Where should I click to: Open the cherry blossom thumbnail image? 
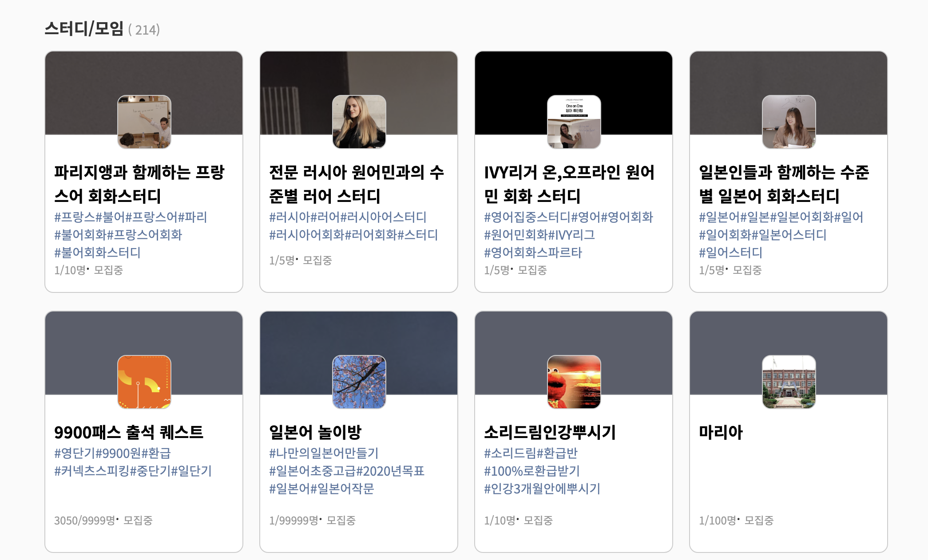(x=359, y=382)
